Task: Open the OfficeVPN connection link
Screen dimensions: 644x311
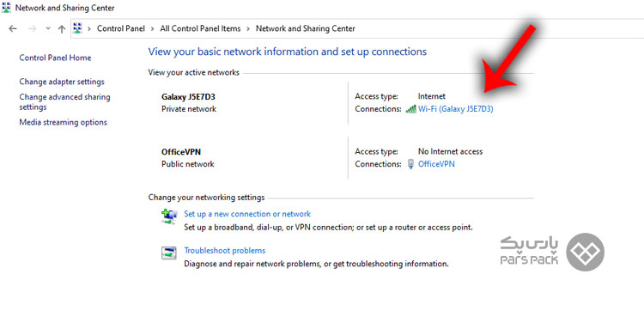Action: [x=436, y=164]
